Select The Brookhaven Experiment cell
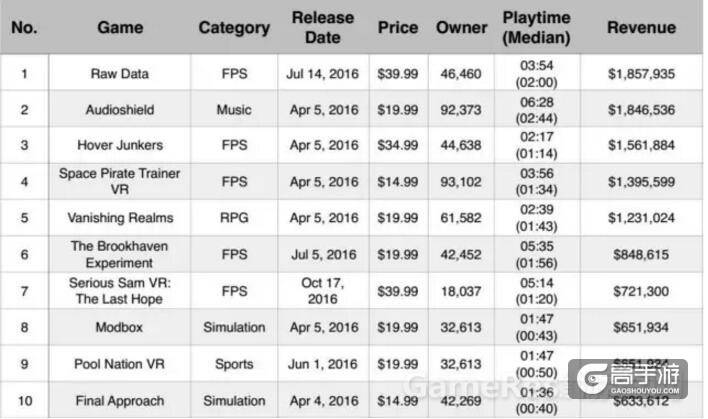The width and height of the screenshot is (708, 419). pos(120,254)
